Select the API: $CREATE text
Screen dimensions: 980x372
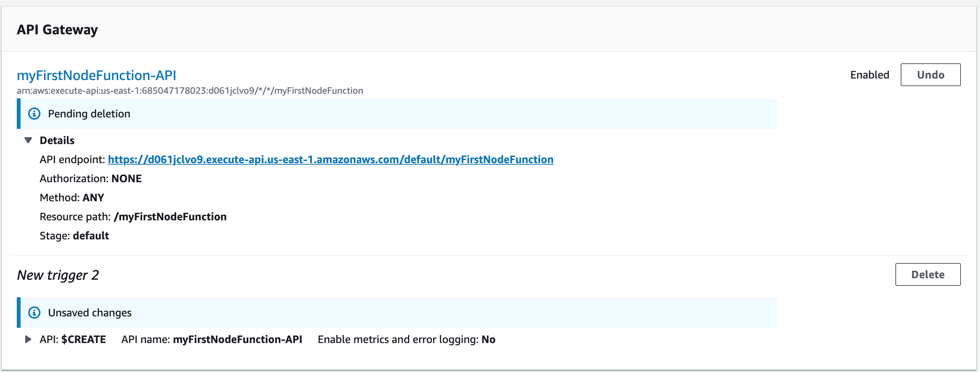73,339
